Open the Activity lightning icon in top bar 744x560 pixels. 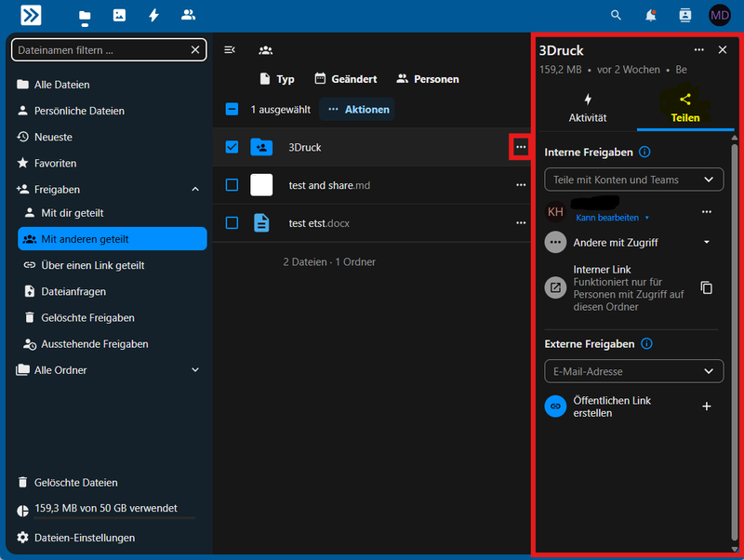(x=153, y=15)
